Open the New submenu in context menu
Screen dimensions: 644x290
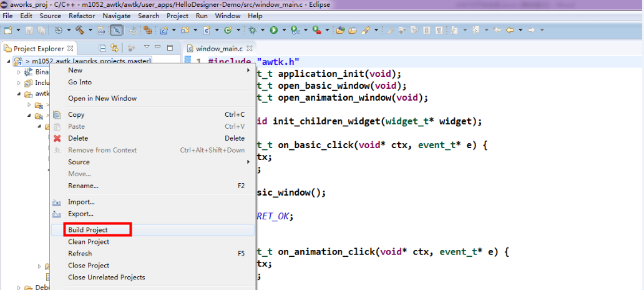click(x=75, y=71)
